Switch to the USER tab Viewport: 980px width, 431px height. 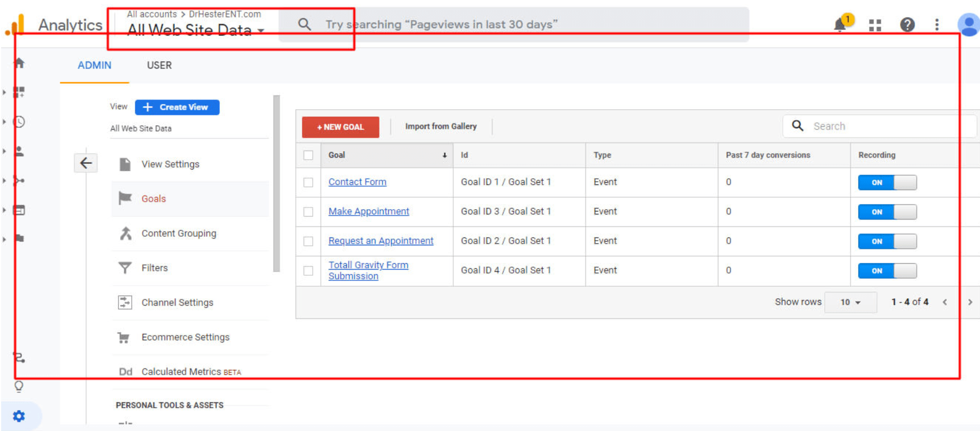tap(159, 66)
